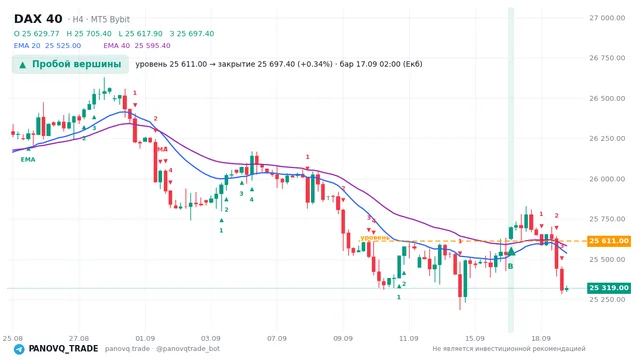Click the high value "H 25 705.40"
Image resolution: width=640 pixels, height=360 pixels.
coord(89,33)
